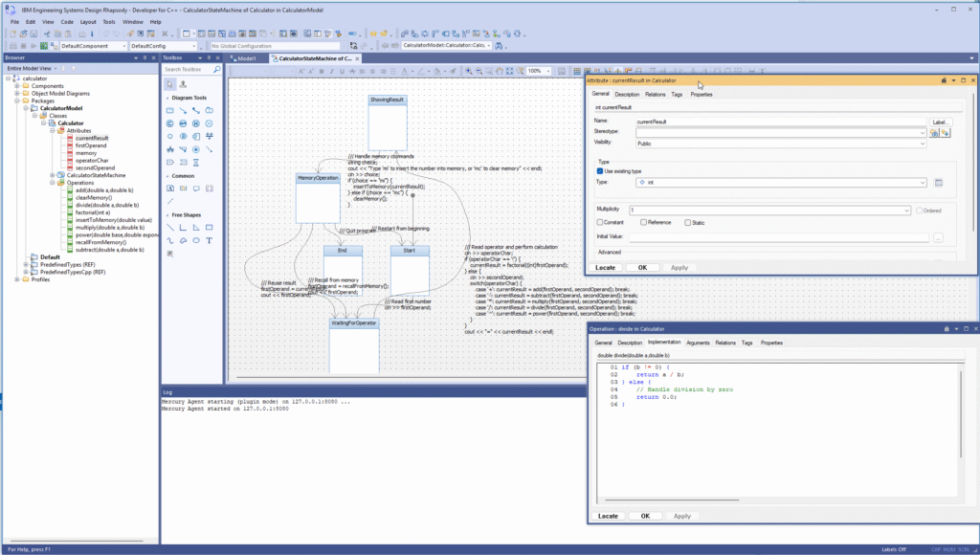This screenshot has height=555, width=980.
Task: Open General tab in Operation dialog
Action: click(x=603, y=344)
